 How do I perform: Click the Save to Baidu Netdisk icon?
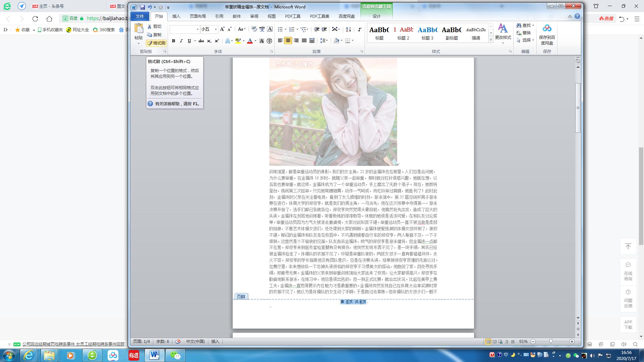coord(547,34)
